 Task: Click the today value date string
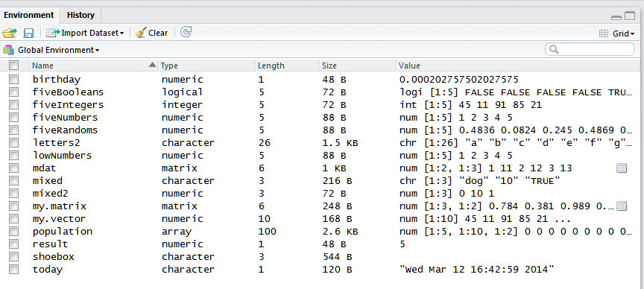[476, 270]
